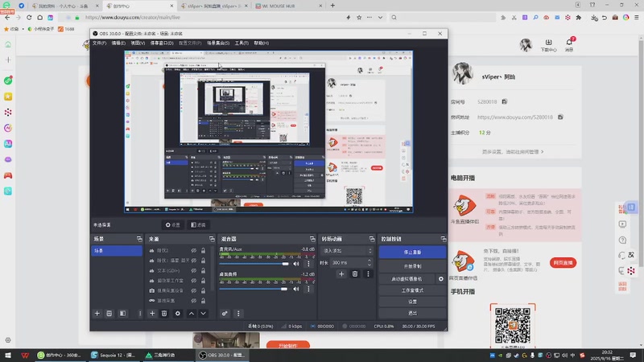Click OBS icon in Windows taskbar
This screenshot has width=644, height=362.
222,355
